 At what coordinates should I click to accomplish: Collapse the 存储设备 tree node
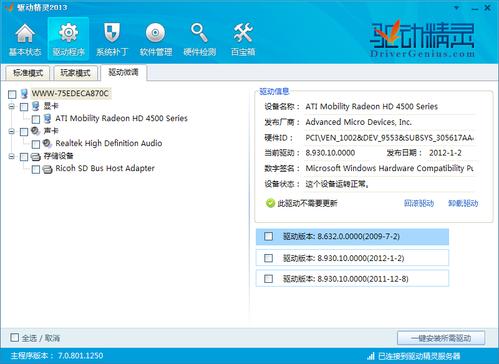(12, 156)
